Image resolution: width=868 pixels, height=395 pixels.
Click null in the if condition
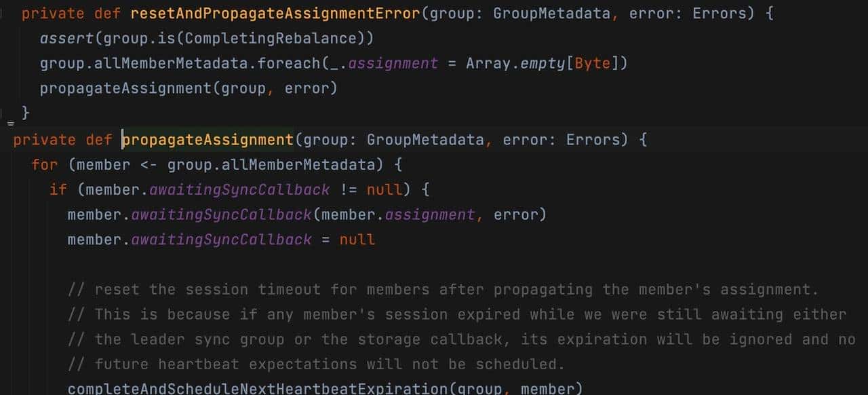pos(384,189)
